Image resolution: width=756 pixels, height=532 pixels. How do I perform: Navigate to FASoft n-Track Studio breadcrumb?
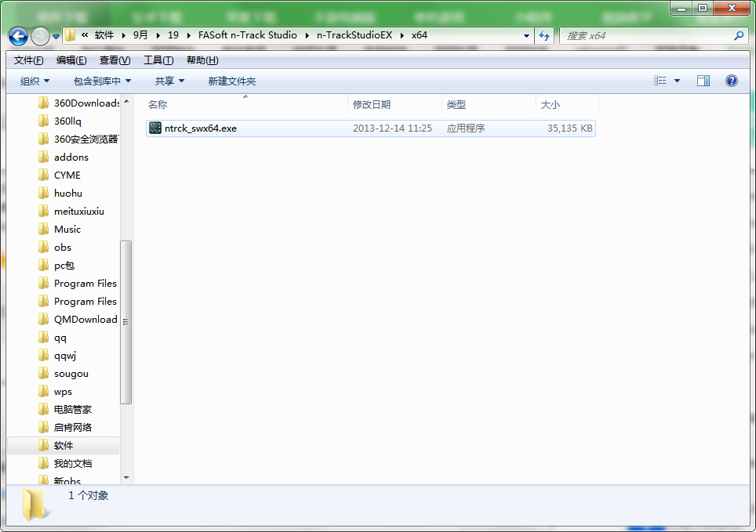tap(247, 35)
